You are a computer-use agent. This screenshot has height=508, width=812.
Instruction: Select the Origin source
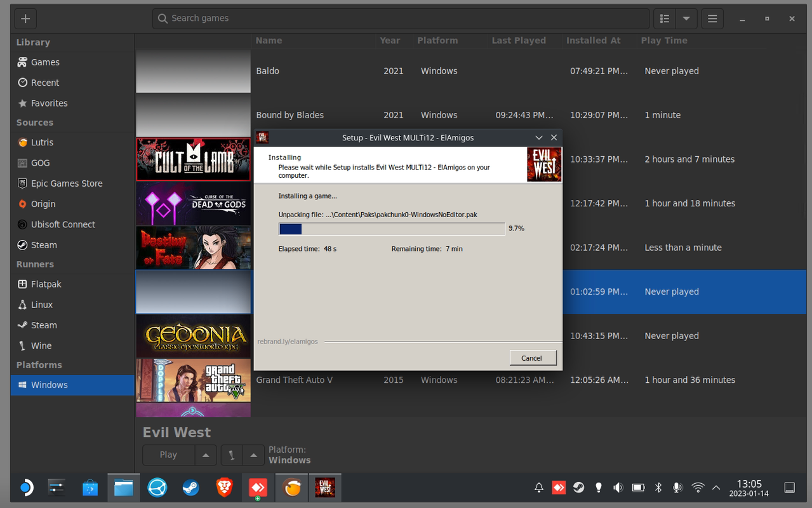pos(72,204)
